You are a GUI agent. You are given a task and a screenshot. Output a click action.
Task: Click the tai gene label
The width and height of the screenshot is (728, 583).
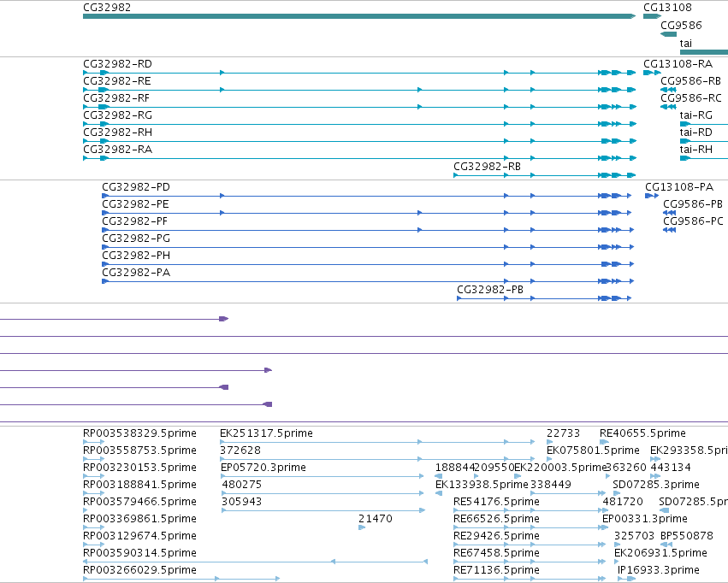(x=686, y=43)
